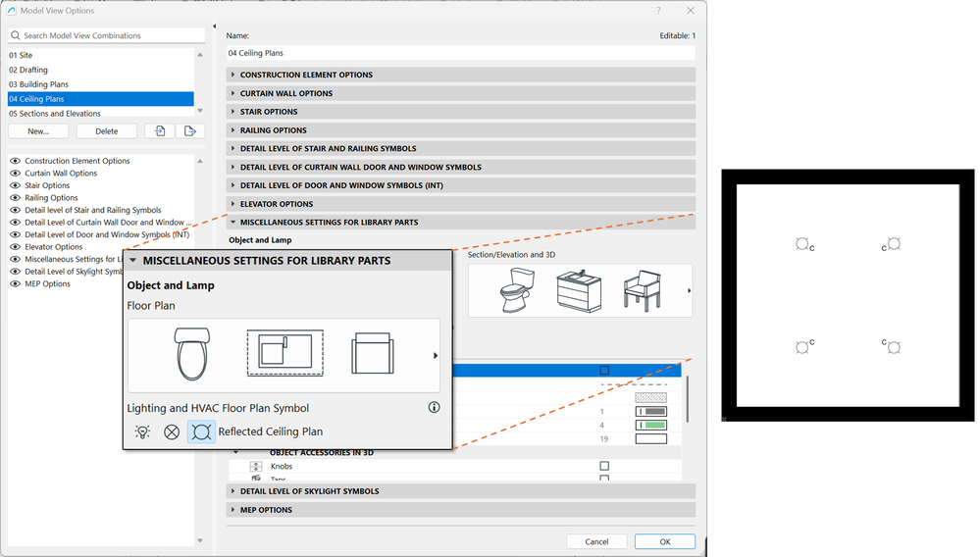Screen dimensions: 980x557
Task: Click the Name field with 04 Ceiling Plans
Action: pyautogui.click(x=461, y=53)
